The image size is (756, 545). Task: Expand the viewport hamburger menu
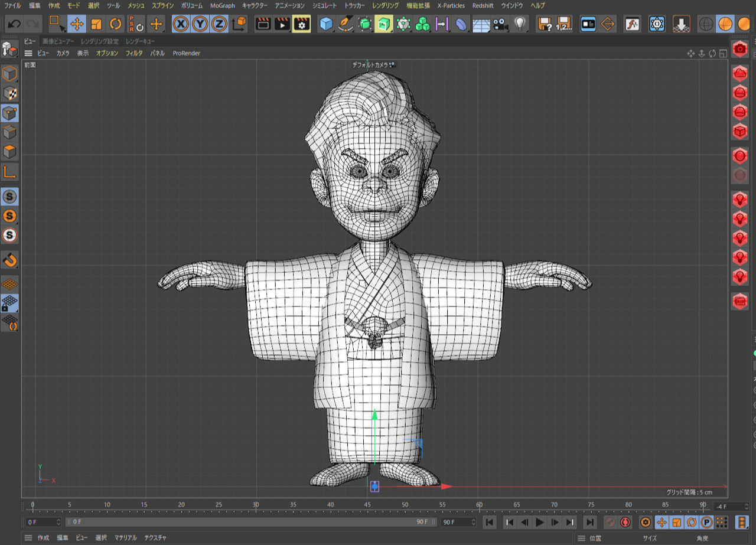click(28, 53)
